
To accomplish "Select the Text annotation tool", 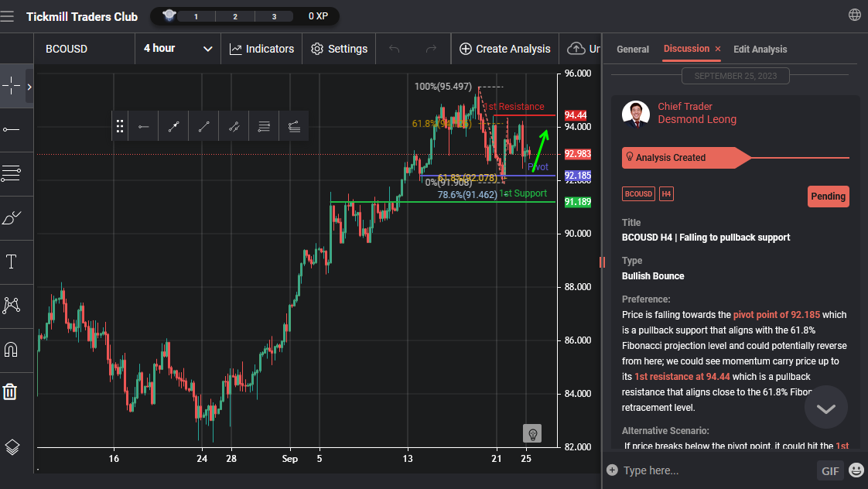I will point(11,262).
